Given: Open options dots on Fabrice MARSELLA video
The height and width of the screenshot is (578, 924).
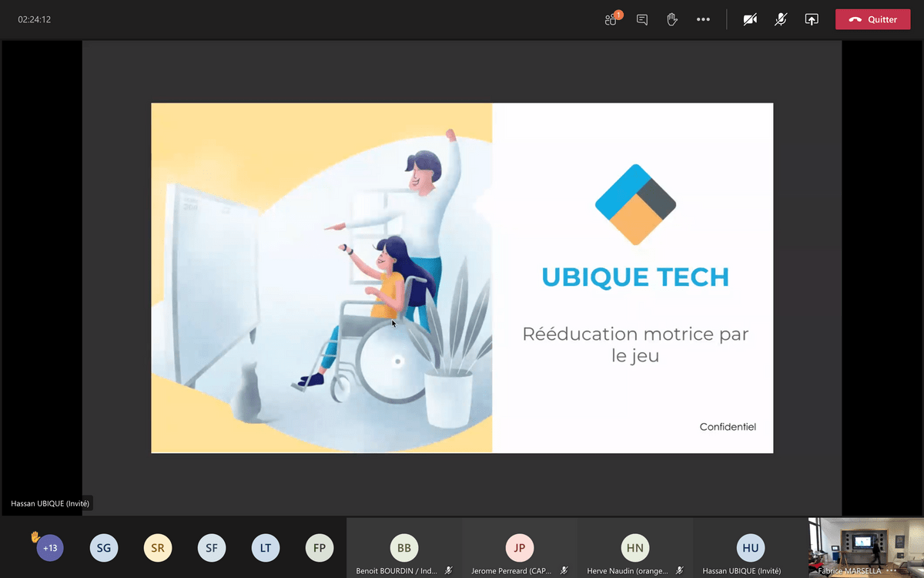Looking at the screenshot, I should tap(892, 571).
